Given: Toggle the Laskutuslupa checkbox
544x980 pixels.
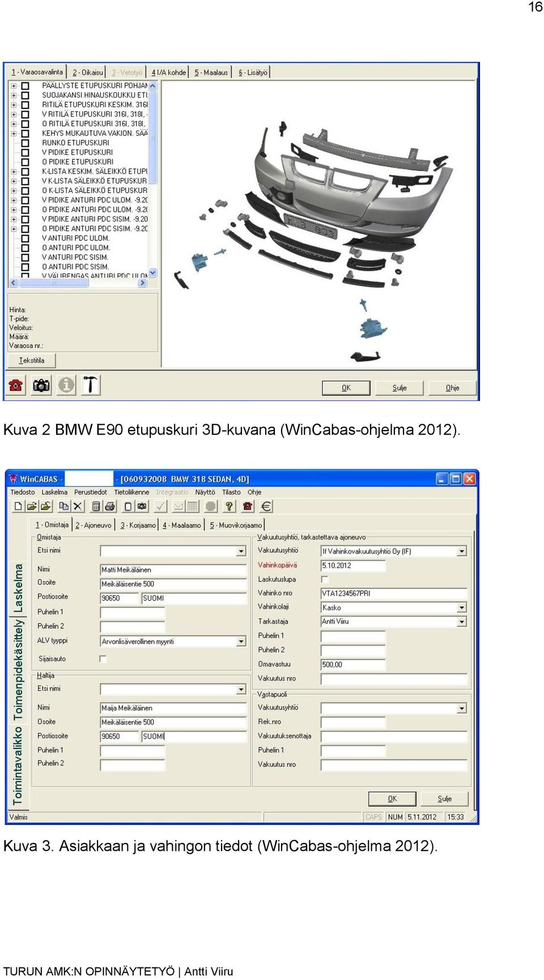Looking at the screenshot, I should click(x=325, y=580).
